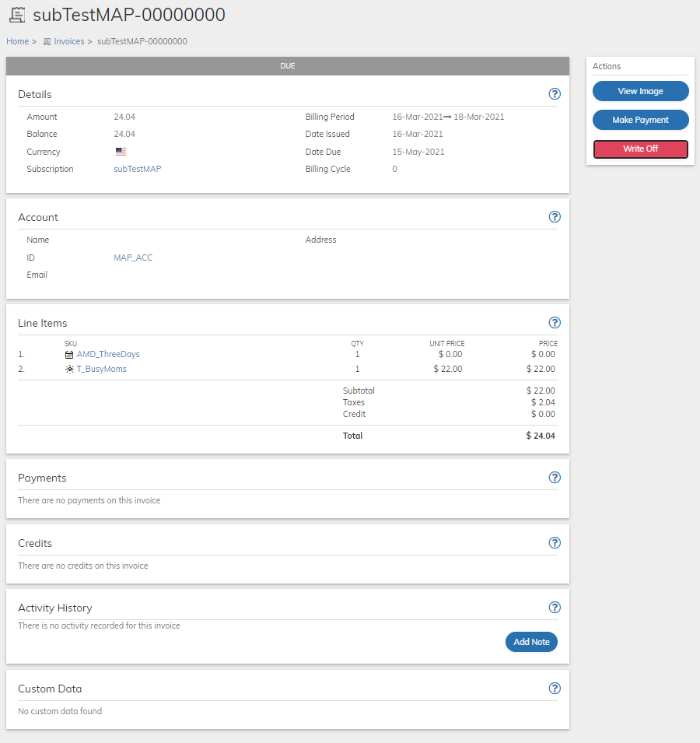The image size is (700, 743).
Task: Add a note to activity history
Action: pyautogui.click(x=531, y=642)
